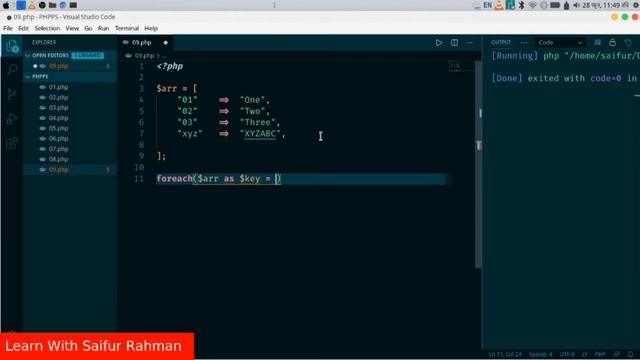This screenshot has width=640, height=360.
Task: Select 09.php under Open Editors
Action: click(58, 66)
